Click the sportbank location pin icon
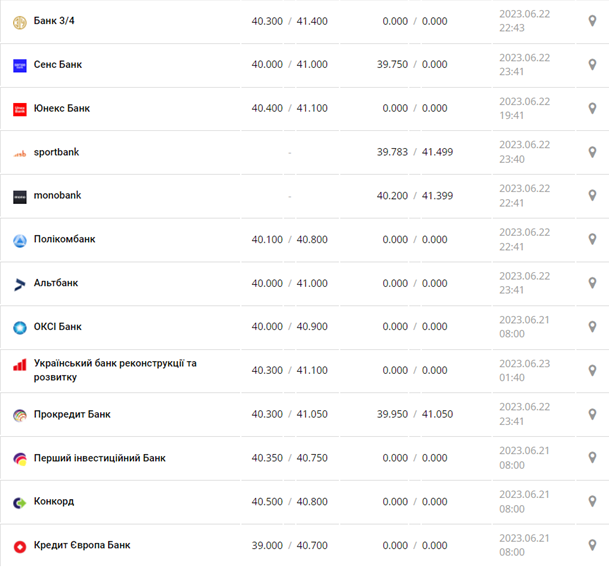Screen dimensions: 609x567 point(592,152)
